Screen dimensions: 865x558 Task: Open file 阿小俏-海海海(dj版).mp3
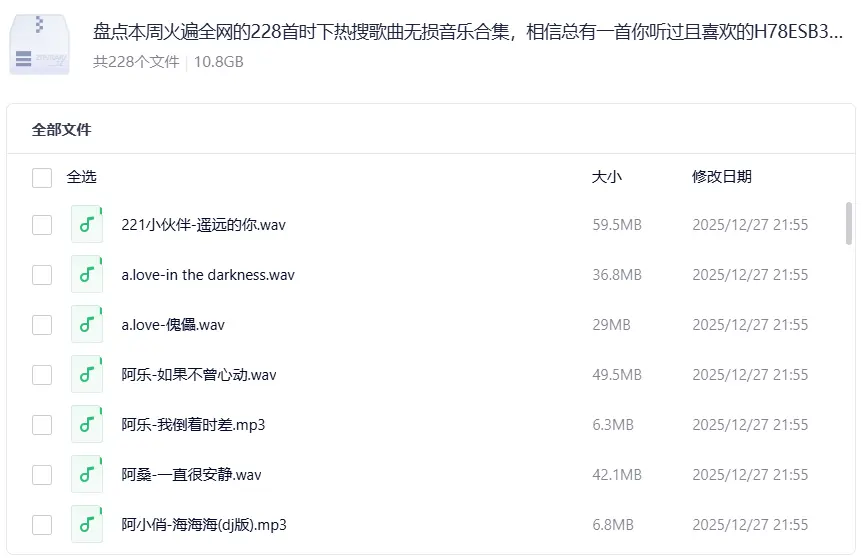(x=204, y=524)
